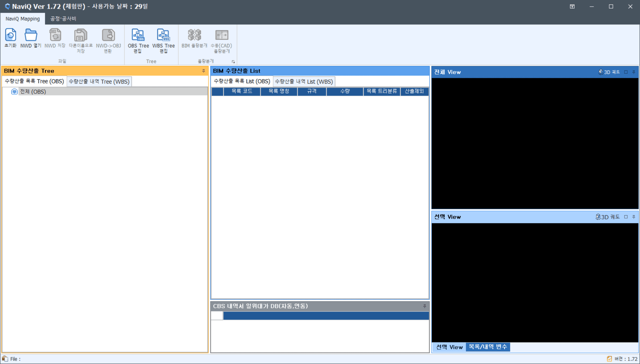Viewport: 640px width, 364px height.
Task: Maximize the 선택 View panel
Action: [626, 217]
